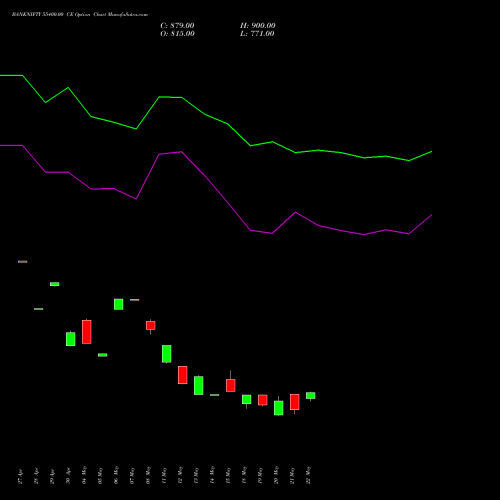
Task: Select the red candle for 27 Apr
Action: 23,262
